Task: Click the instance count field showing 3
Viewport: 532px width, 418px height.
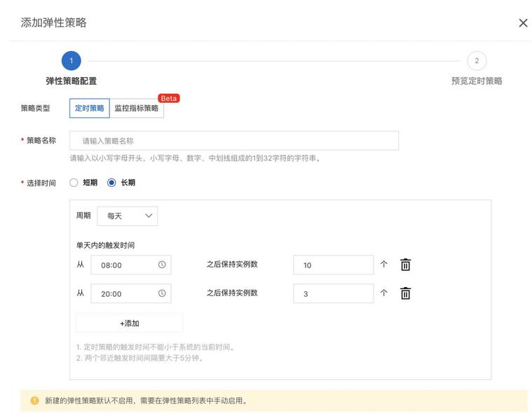Action: pyautogui.click(x=333, y=293)
